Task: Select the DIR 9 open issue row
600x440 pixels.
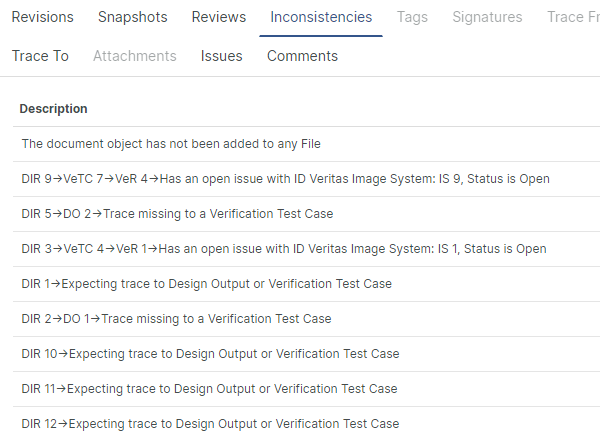Action: (285, 179)
